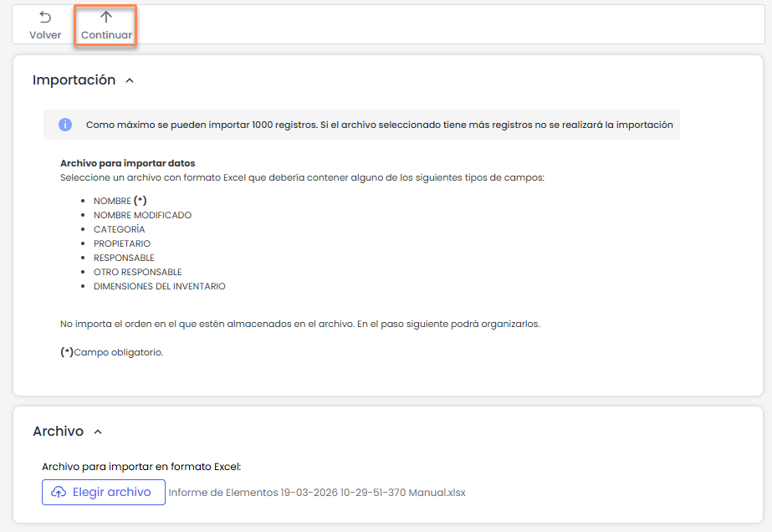This screenshot has height=532, width=772.
Task: Click the CATEGORÍA field list item
Action: point(119,229)
